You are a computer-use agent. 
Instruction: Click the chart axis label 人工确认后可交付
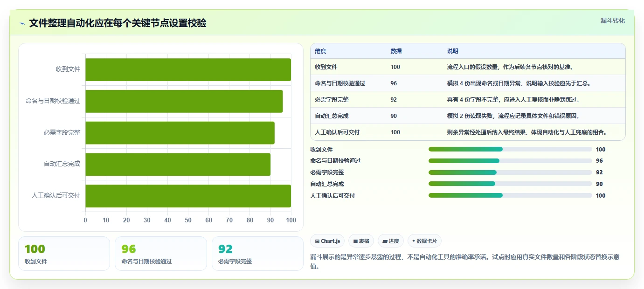point(56,196)
